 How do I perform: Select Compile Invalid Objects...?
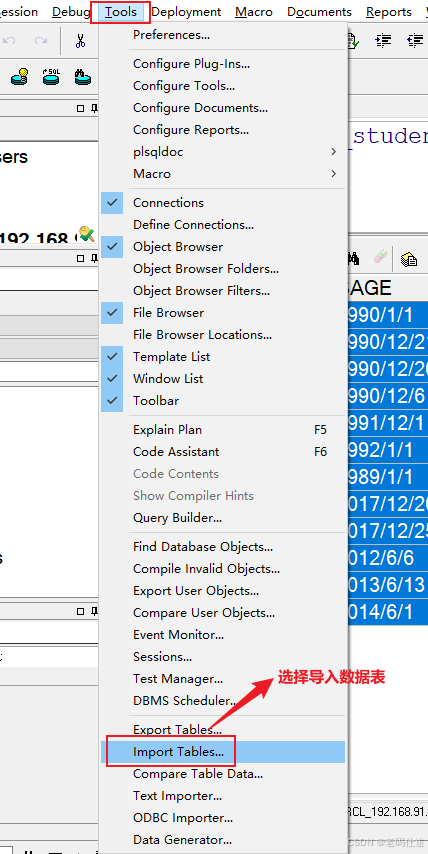pyautogui.click(x=223, y=569)
